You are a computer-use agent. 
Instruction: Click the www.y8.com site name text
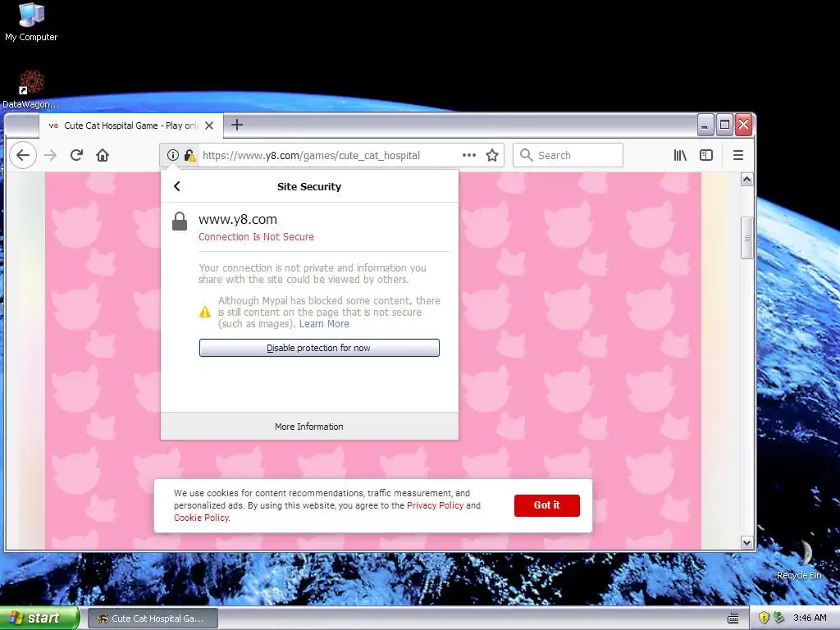[x=238, y=219]
